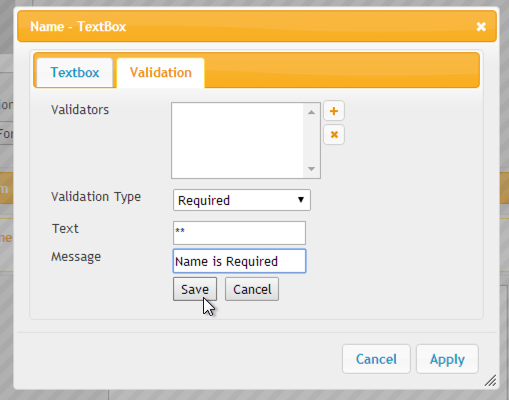Click the dialog resize grip icon
The image size is (509, 400).
(490, 380)
